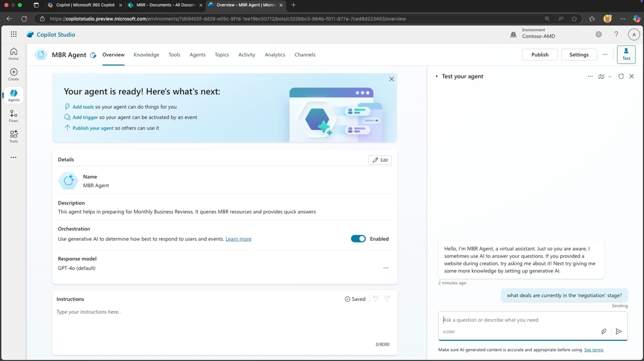Viewport: 644px width, 361px height.
Task: Open the app launcher waffle icon
Action: (14, 35)
